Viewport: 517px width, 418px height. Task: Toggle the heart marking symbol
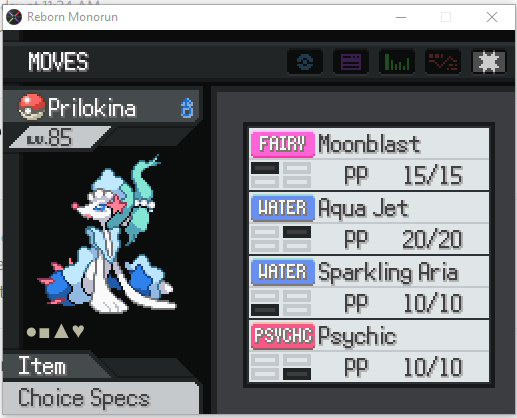tap(78, 331)
